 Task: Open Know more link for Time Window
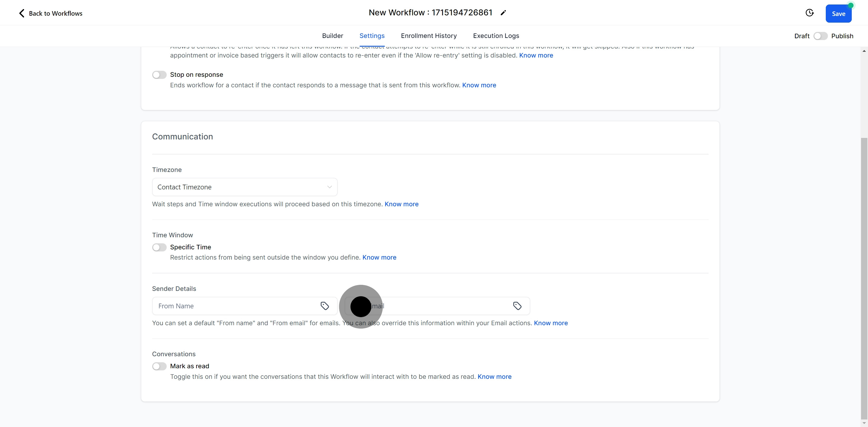379,257
